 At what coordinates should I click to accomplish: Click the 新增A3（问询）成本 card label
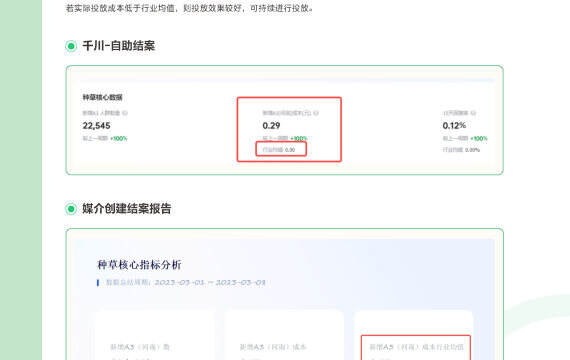[x=273, y=347]
